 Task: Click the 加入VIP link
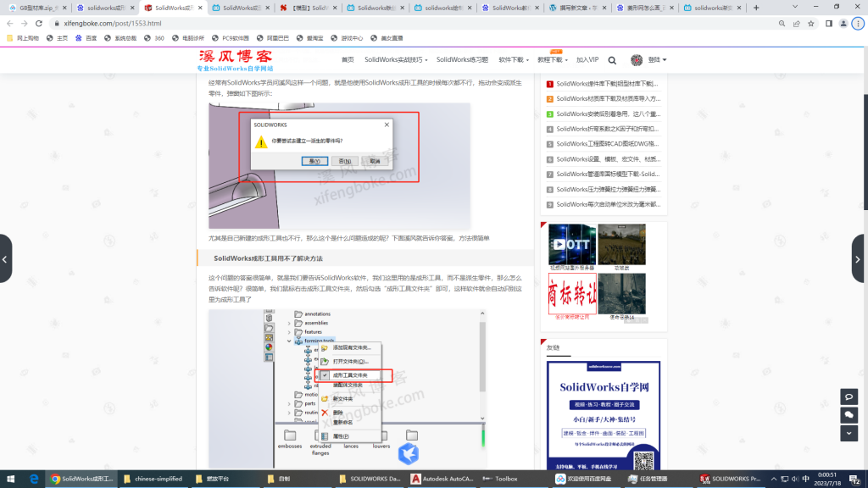(587, 60)
